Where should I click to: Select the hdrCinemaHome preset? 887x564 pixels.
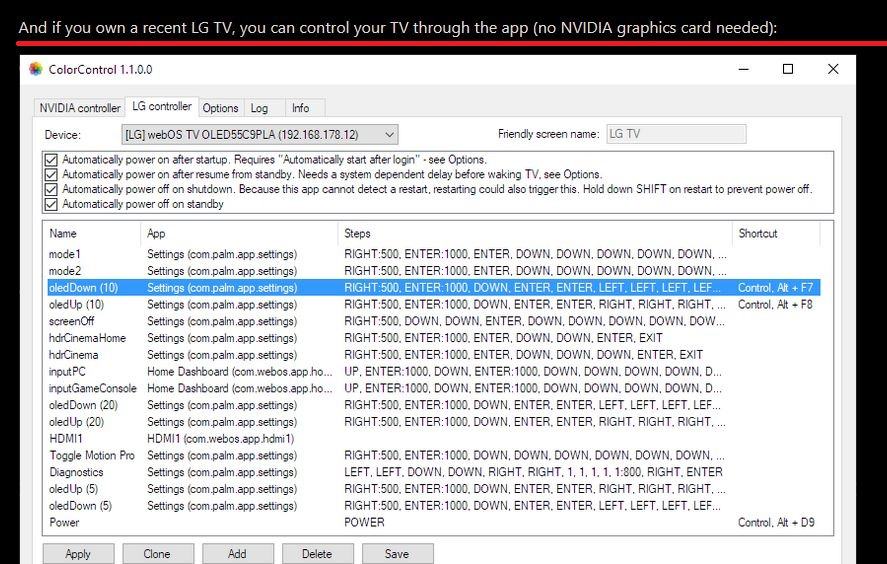pyautogui.click(x=434, y=338)
